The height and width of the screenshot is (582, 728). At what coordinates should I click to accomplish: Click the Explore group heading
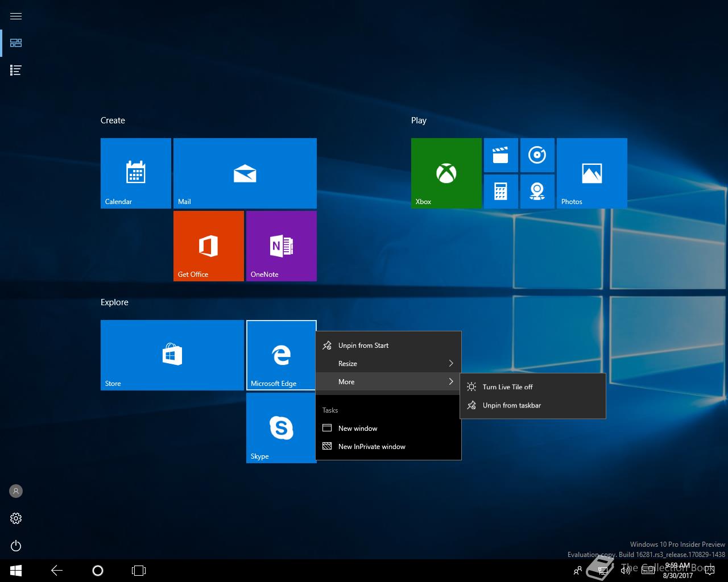[114, 302]
